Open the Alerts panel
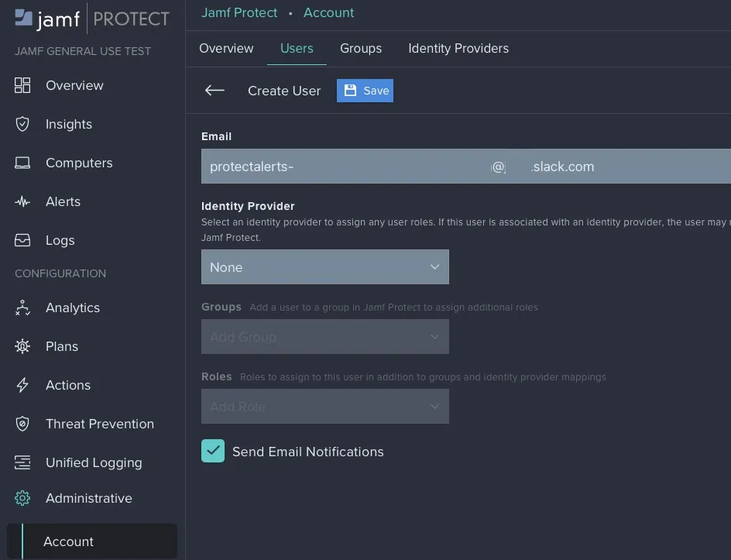The image size is (731, 560). pyautogui.click(x=63, y=201)
